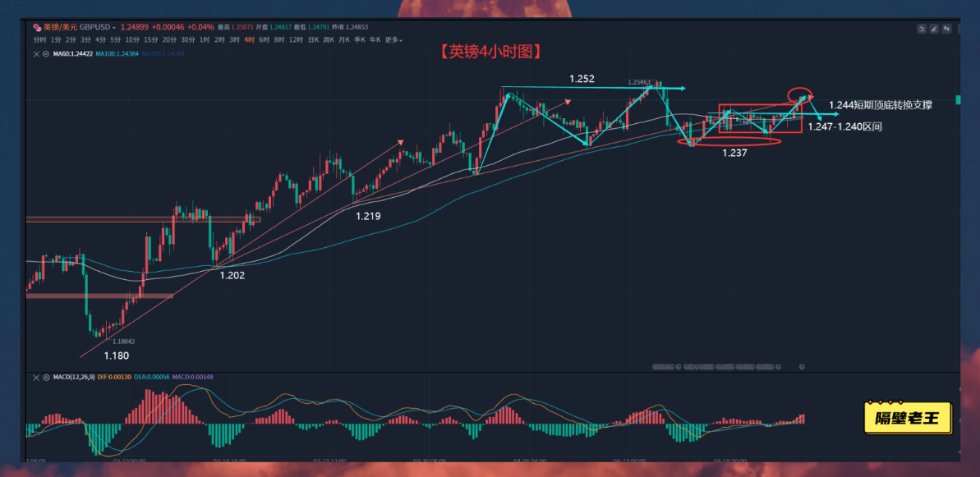Click the MA60 indicator value label
Screen dimensions: 980x477
[72, 54]
